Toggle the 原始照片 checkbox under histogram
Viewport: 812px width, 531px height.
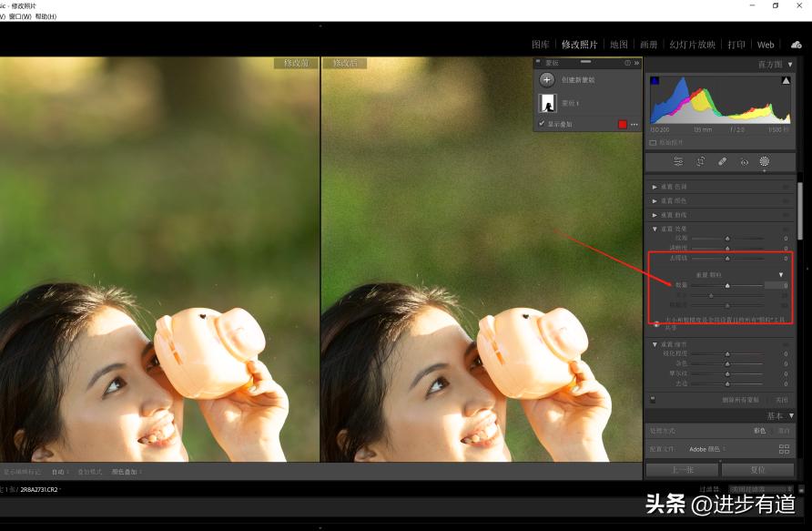pyautogui.click(x=653, y=142)
